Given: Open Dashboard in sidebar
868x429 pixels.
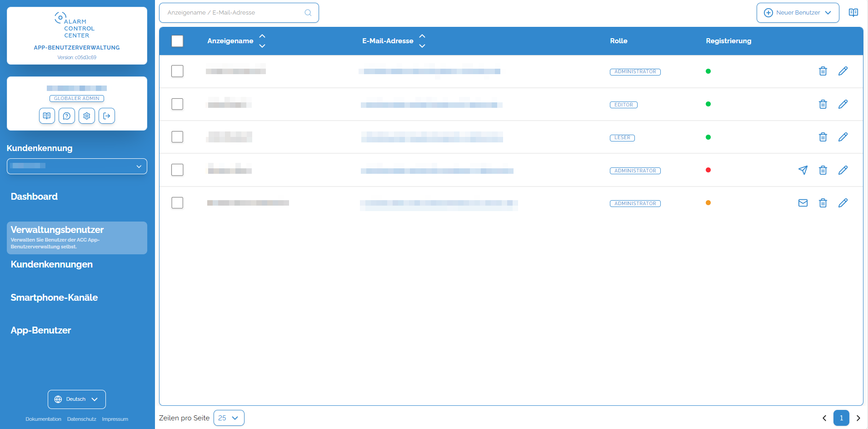Looking at the screenshot, I should point(34,197).
